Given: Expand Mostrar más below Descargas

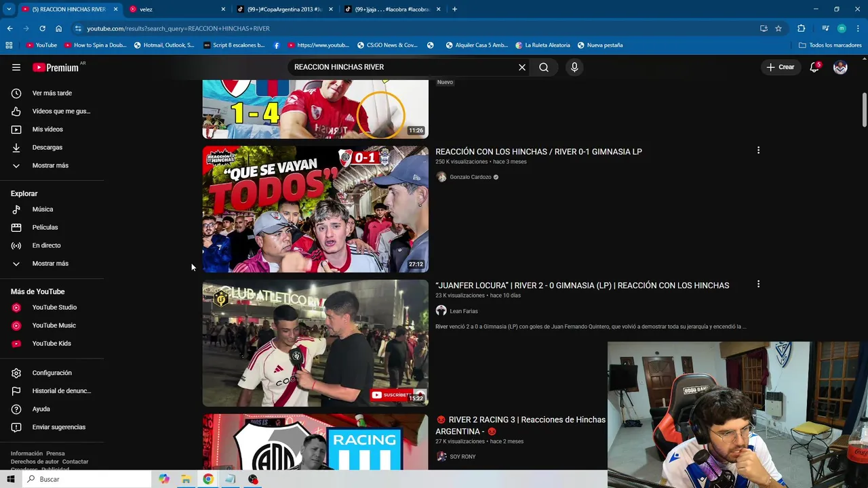Looking at the screenshot, I should [x=52, y=165].
